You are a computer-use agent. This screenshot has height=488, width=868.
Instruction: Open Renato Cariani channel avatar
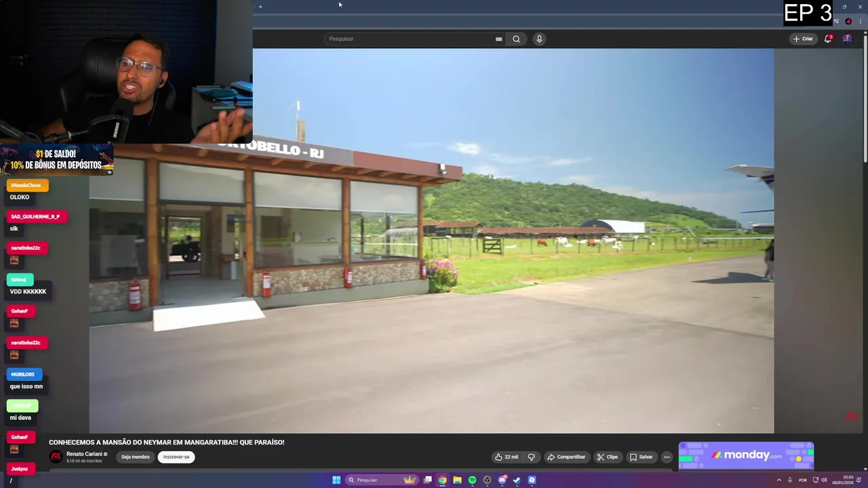tap(56, 457)
